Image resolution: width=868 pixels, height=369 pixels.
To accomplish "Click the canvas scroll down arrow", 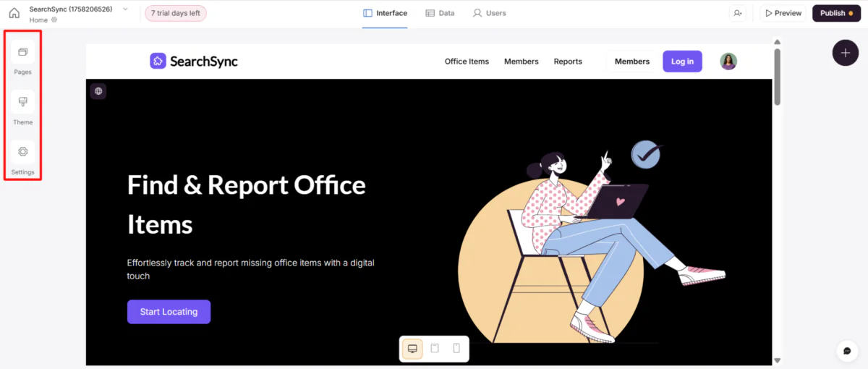I will pos(778,360).
